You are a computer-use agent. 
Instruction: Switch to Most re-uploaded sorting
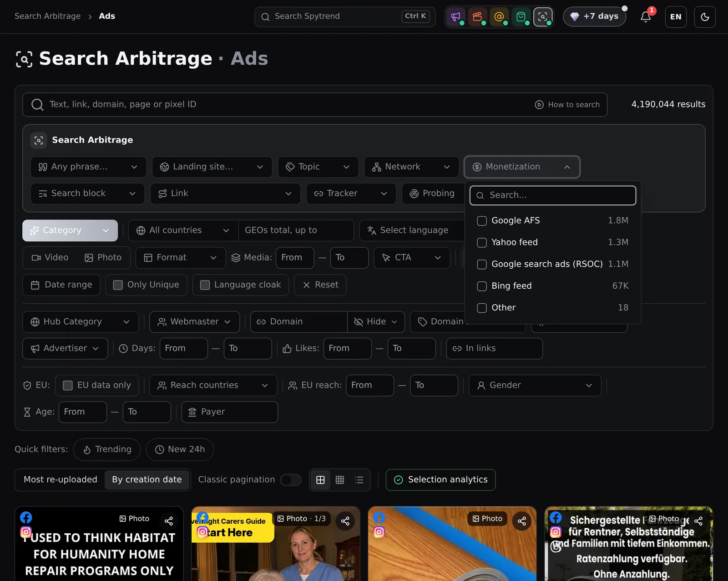click(61, 480)
